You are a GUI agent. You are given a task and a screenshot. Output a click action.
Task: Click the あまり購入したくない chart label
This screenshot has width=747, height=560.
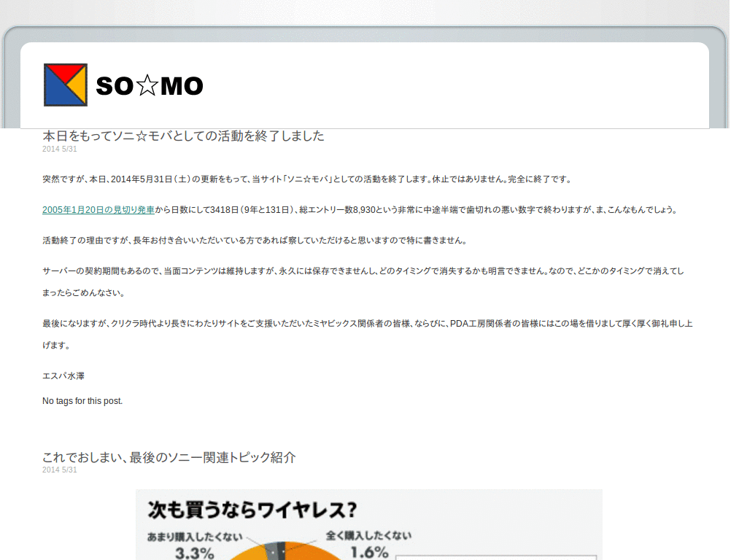195,537
